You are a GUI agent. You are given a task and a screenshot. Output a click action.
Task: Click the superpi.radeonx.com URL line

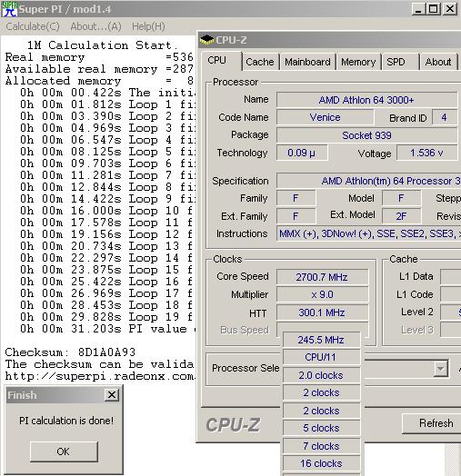pyautogui.click(x=100, y=376)
